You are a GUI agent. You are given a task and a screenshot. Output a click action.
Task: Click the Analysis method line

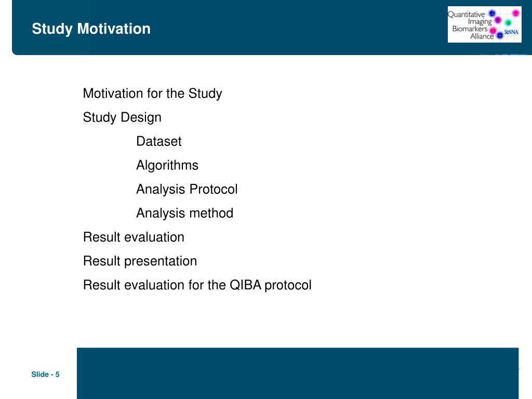185,213
